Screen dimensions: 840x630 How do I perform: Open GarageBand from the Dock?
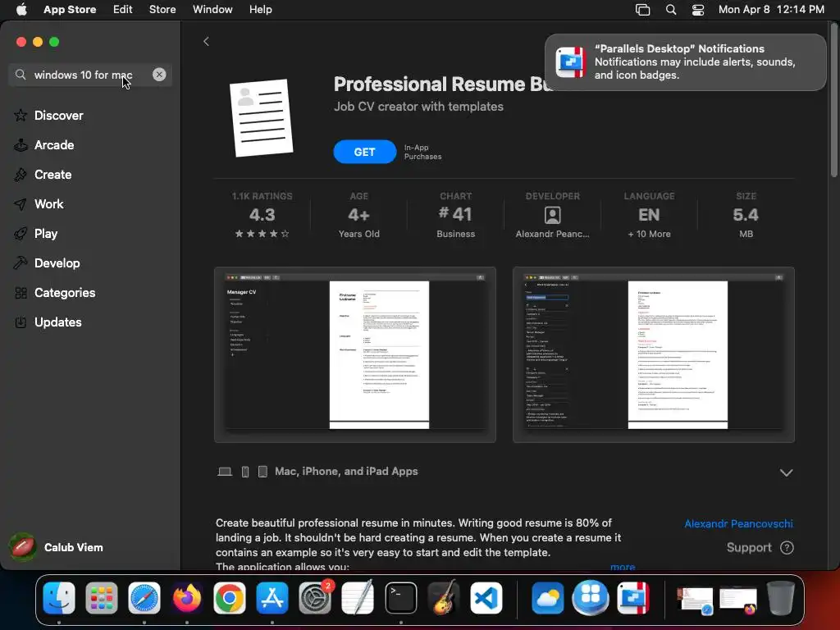tap(444, 597)
